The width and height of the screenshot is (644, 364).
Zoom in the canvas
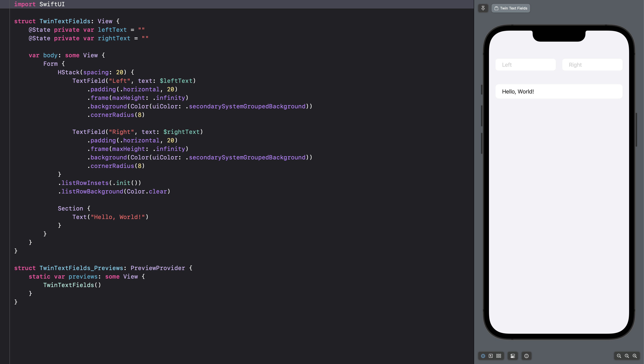point(635,356)
